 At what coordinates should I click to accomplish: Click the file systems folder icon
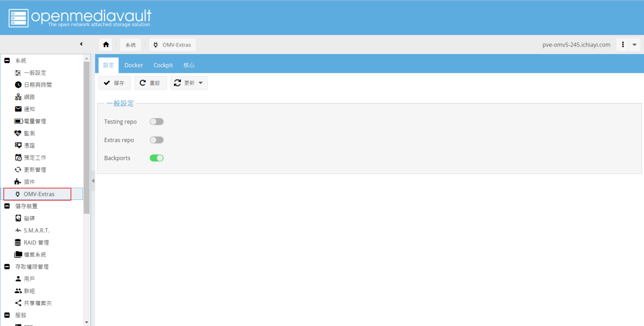[x=18, y=254]
